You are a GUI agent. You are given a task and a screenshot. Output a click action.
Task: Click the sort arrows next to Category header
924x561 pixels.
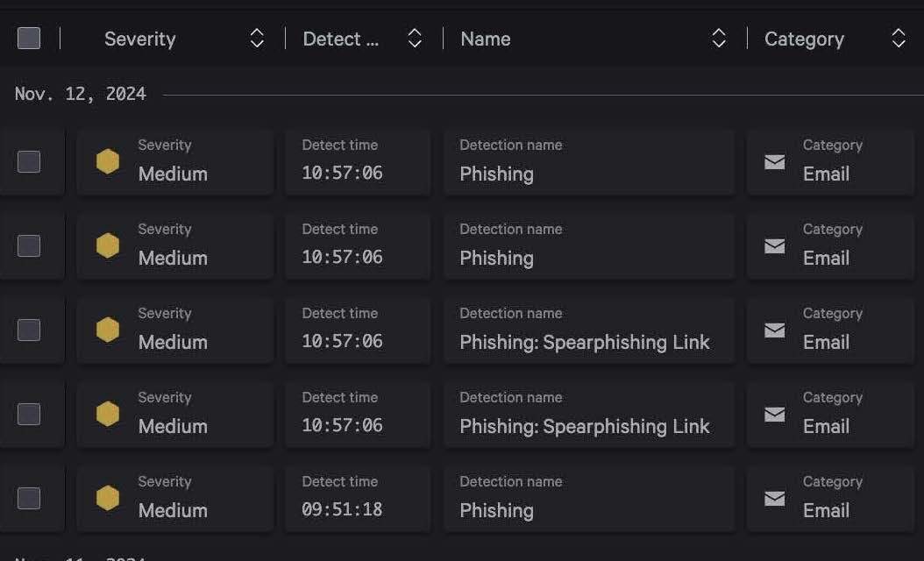coord(899,39)
